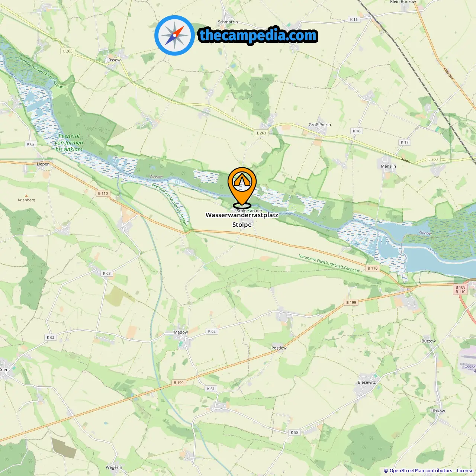
Task: Click the Peenetal von Jarmen bis Anklam label
Action: coord(69,143)
